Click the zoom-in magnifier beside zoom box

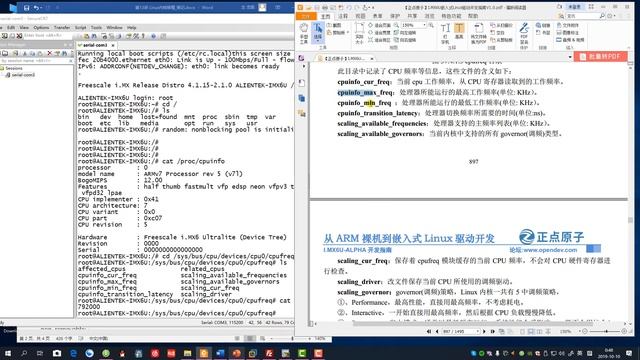tap(431, 25)
